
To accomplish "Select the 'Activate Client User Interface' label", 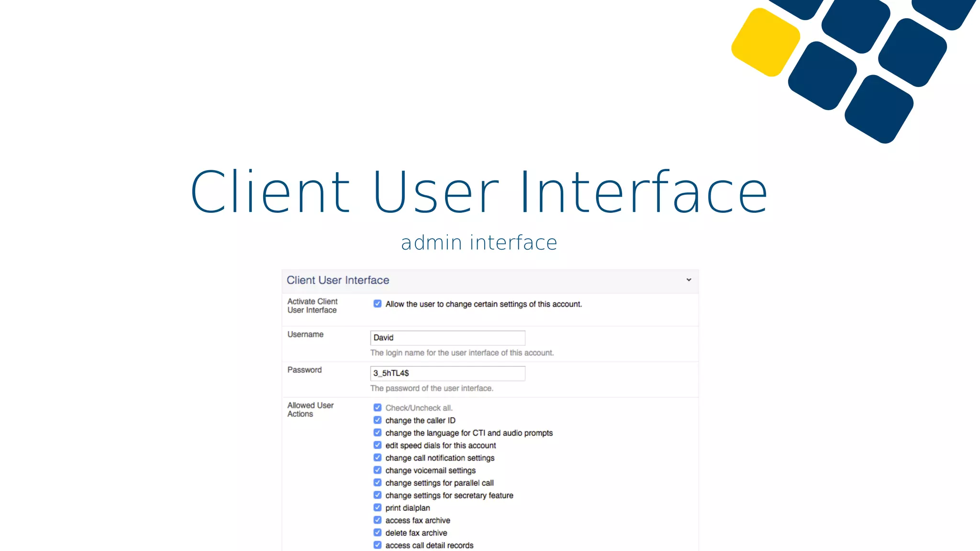I will (x=312, y=306).
